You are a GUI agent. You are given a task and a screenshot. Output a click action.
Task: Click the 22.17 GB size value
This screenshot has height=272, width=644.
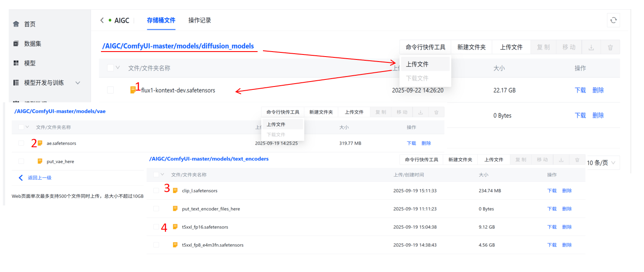[x=505, y=90]
